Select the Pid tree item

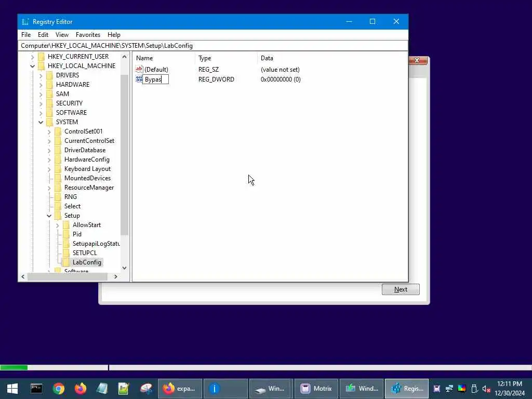pyautogui.click(x=77, y=234)
